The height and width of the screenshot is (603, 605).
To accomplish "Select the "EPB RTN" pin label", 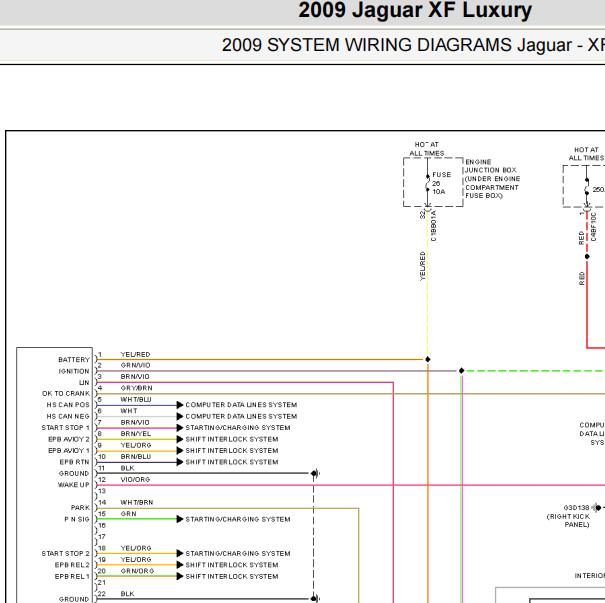I will [74, 462].
